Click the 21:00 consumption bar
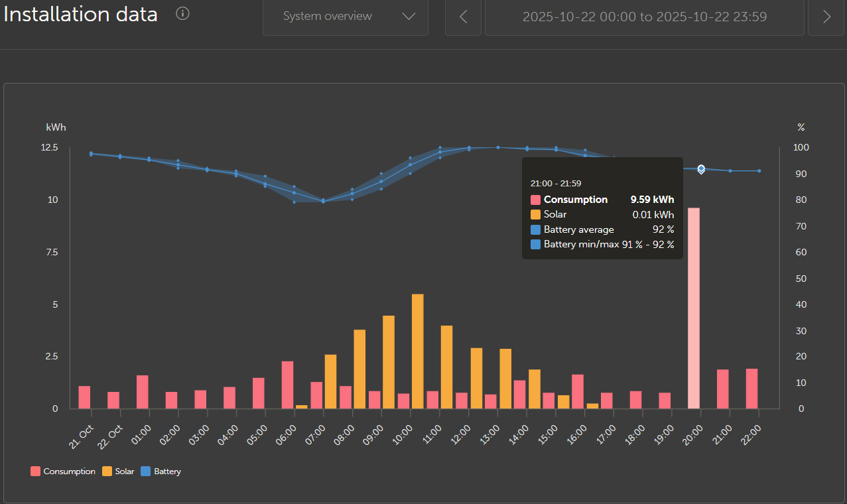Screen dimensions: 847x504 (x=723, y=389)
